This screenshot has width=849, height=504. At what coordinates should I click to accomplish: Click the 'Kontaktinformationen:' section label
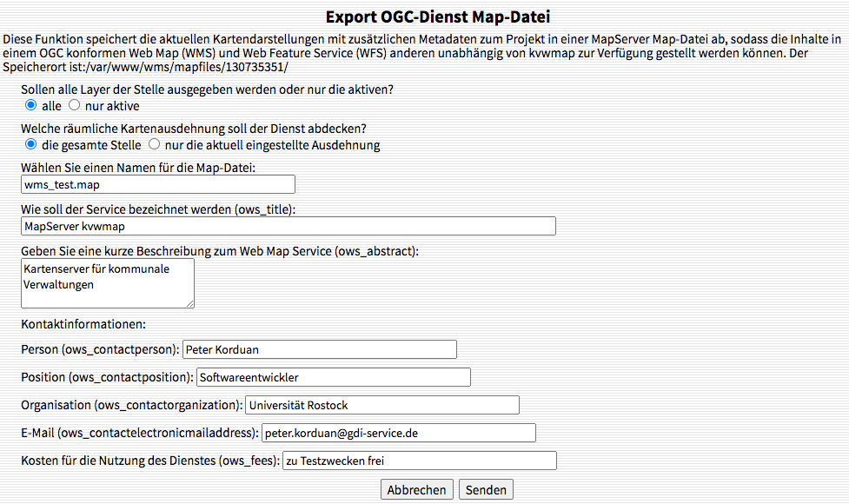83,324
